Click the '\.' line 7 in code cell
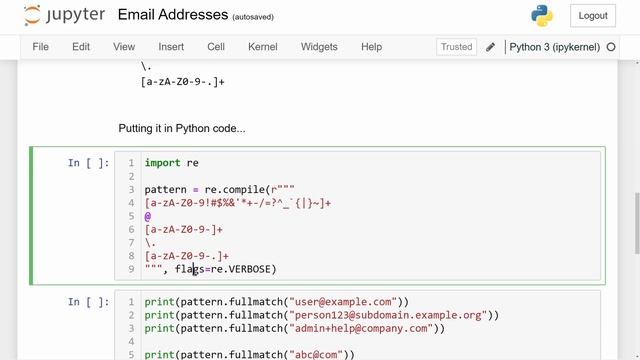 pyautogui.click(x=150, y=242)
